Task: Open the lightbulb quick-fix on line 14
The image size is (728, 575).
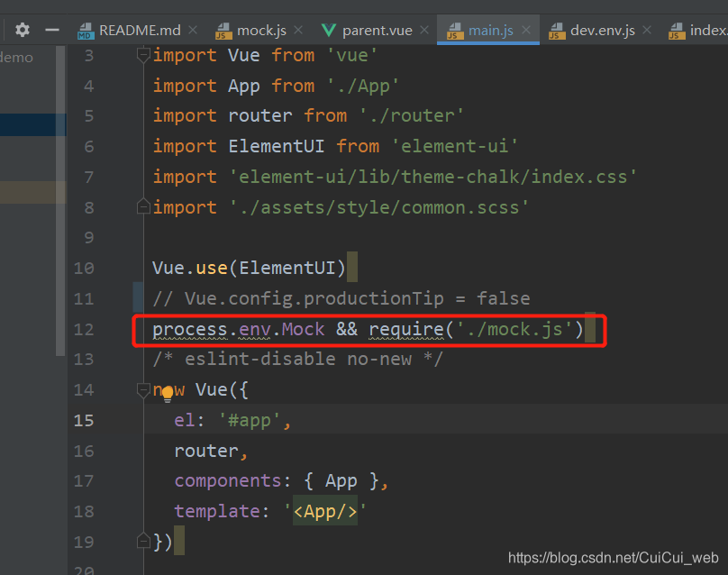Action: pyautogui.click(x=168, y=395)
